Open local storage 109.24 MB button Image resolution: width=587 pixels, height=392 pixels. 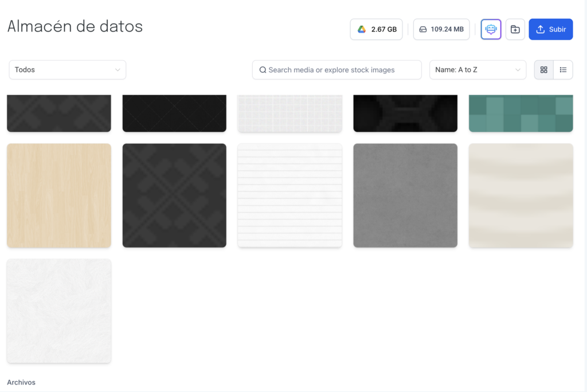point(441,29)
